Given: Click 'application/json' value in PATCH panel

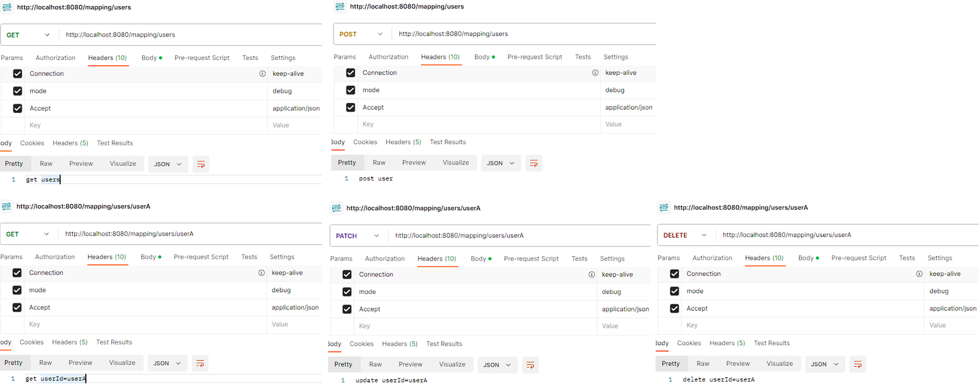Looking at the screenshot, I should (625, 310).
